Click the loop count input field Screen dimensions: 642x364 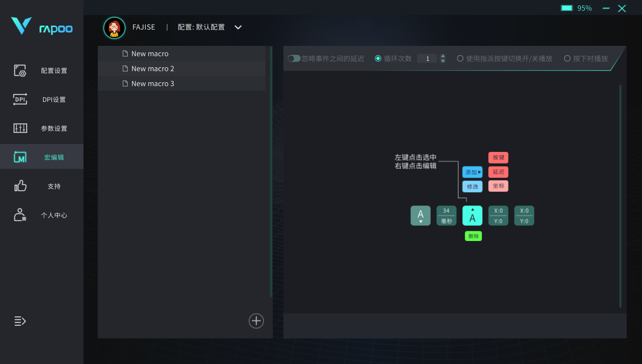point(427,59)
